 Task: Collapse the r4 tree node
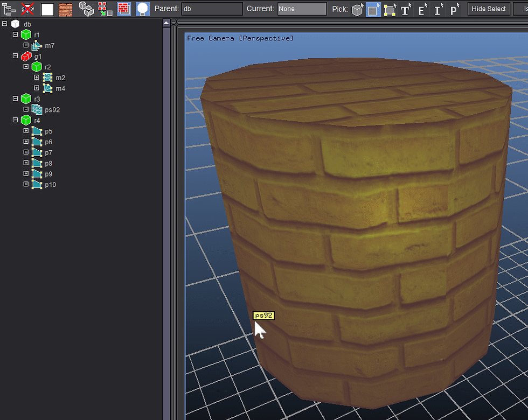pos(15,120)
